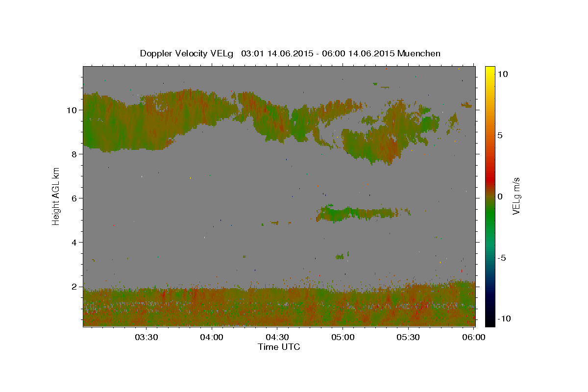This screenshot has width=588, height=392.
Task: Click the end time '06:00 14.06.2015' in title
Action: coord(359,53)
